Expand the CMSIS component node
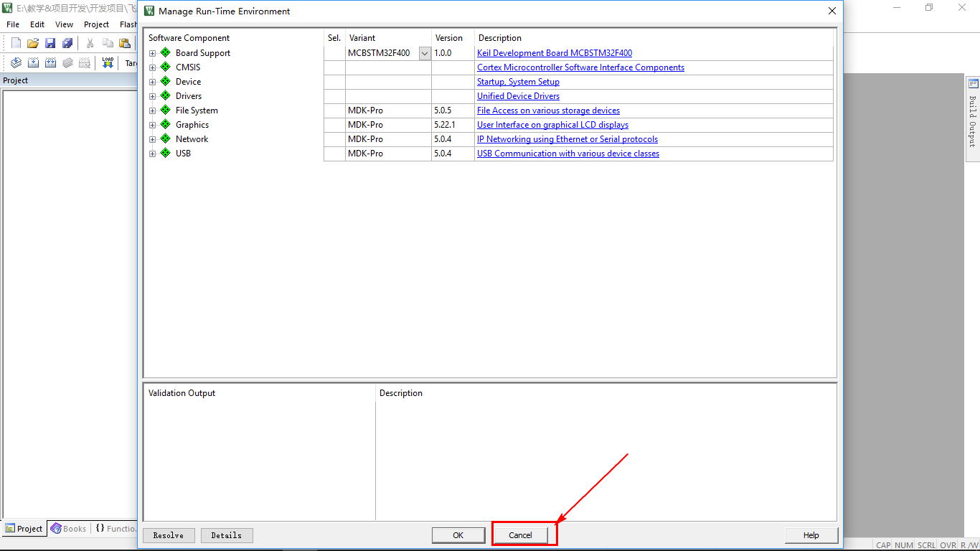The width and height of the screenshot is (980, 551). point(152,67)
